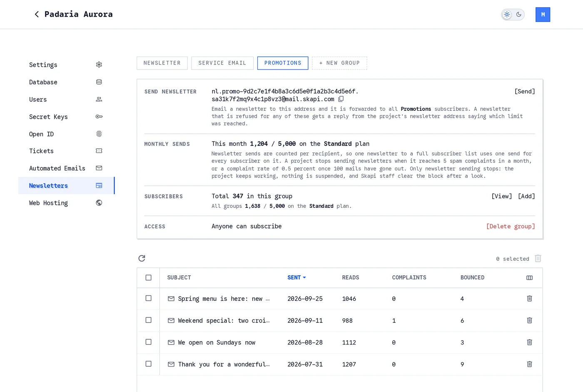This screenshot has width=583, height=392.
Task: Switch to the Newsletter group tab
Action: coord(162,63)
